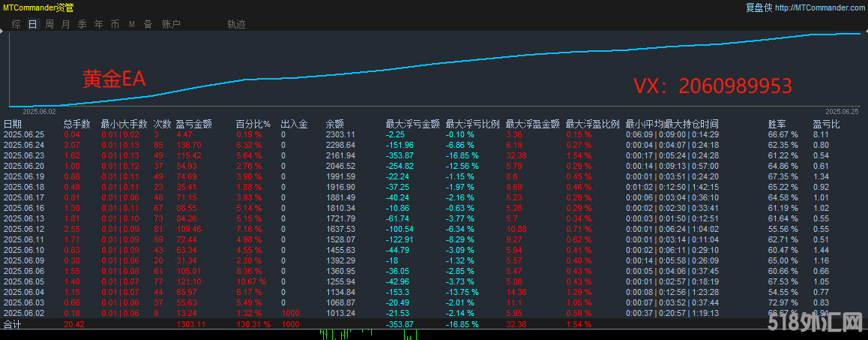Select the 2025.06.02 row

point(434,314)
